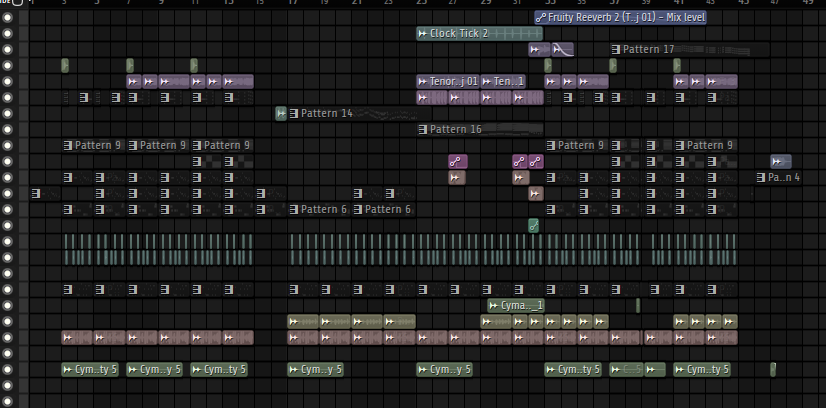The image size is (826, 408).
Task: Click the Tenor..j 01 audio clip icon
Action: (x=422, y=82)
